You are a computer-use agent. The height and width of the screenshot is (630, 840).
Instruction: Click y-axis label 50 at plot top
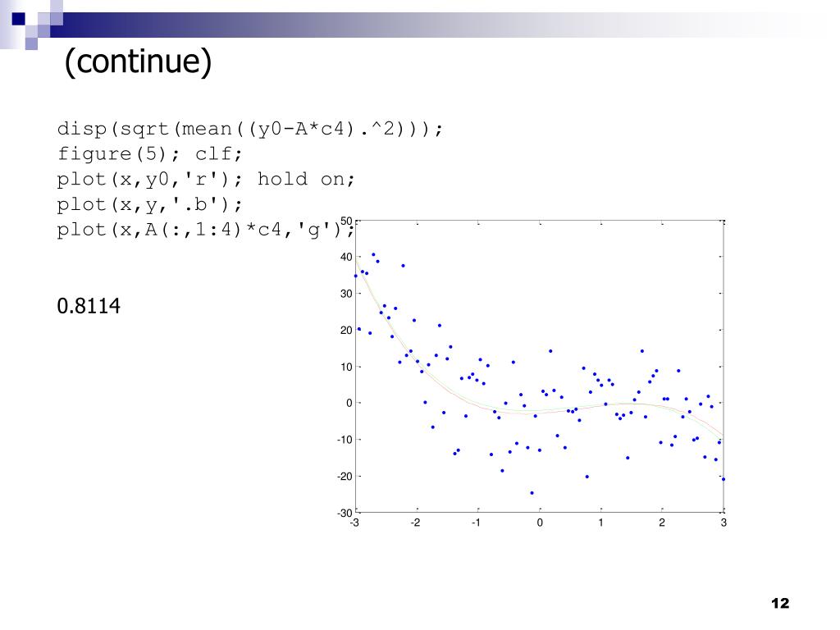pos(346,221)
